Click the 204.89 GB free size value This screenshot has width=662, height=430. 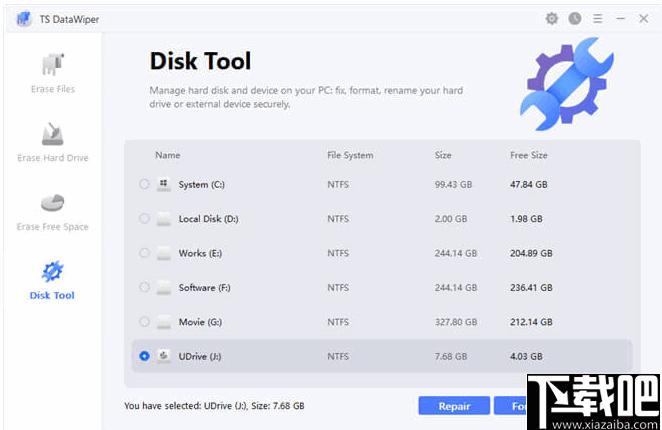[531, 253]
